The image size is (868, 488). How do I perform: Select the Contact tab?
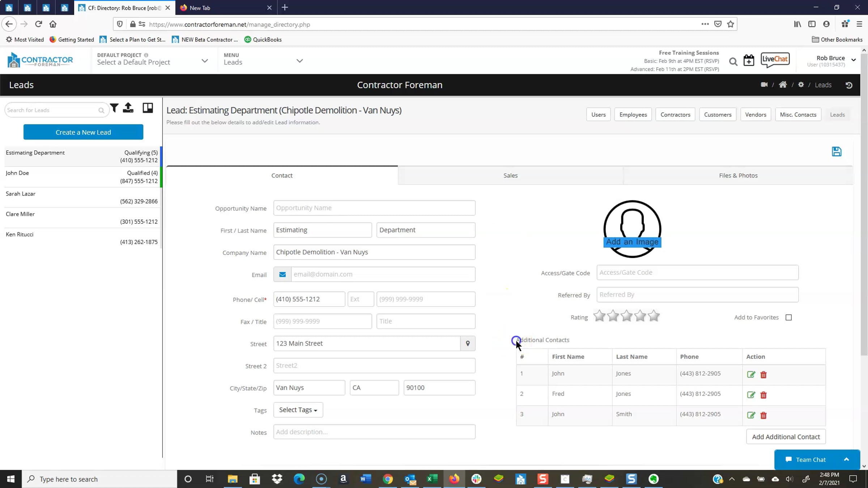point(282,175)
